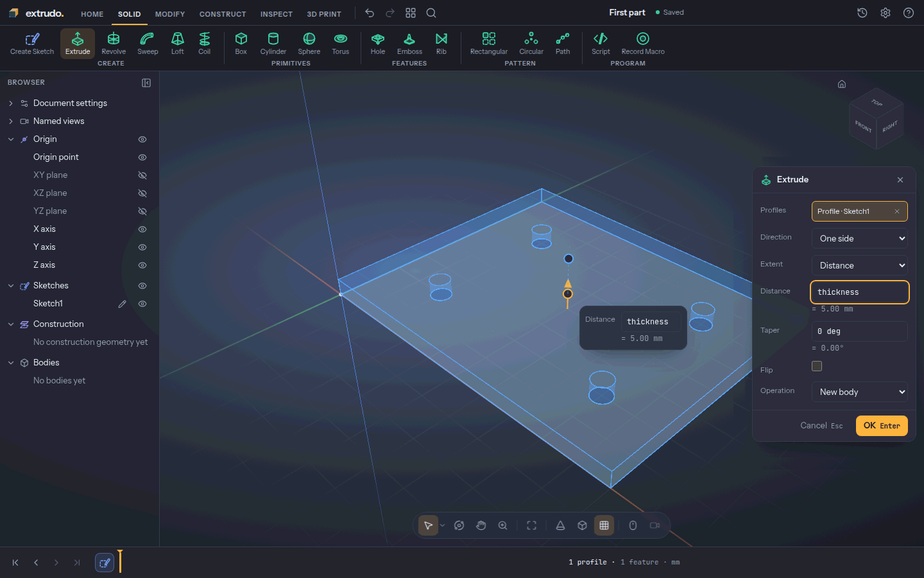This screenshot has height=578, width=924.
Task: Add a Sphere primitive
Action: [309, 44]
